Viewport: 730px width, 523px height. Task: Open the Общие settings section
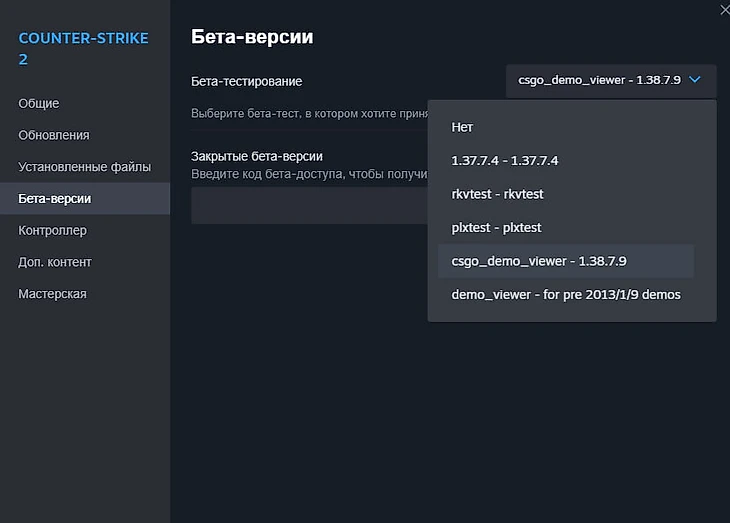[39, 103]
